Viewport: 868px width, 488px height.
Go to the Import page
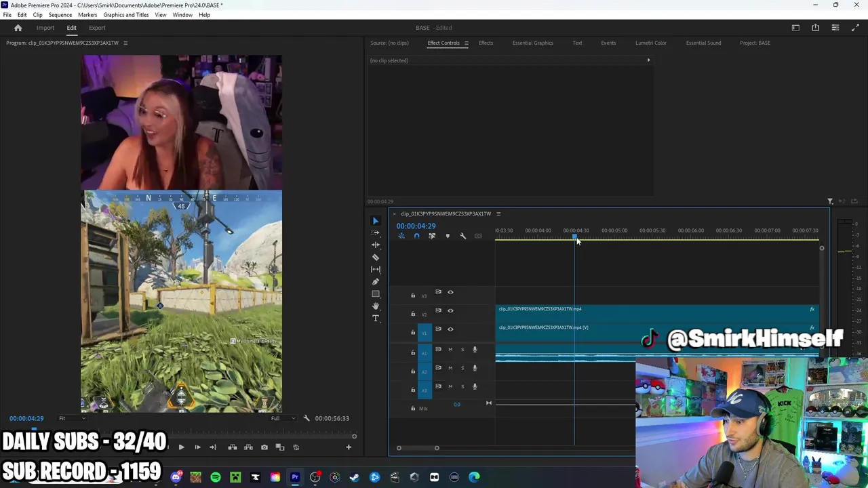pos(45,28)
